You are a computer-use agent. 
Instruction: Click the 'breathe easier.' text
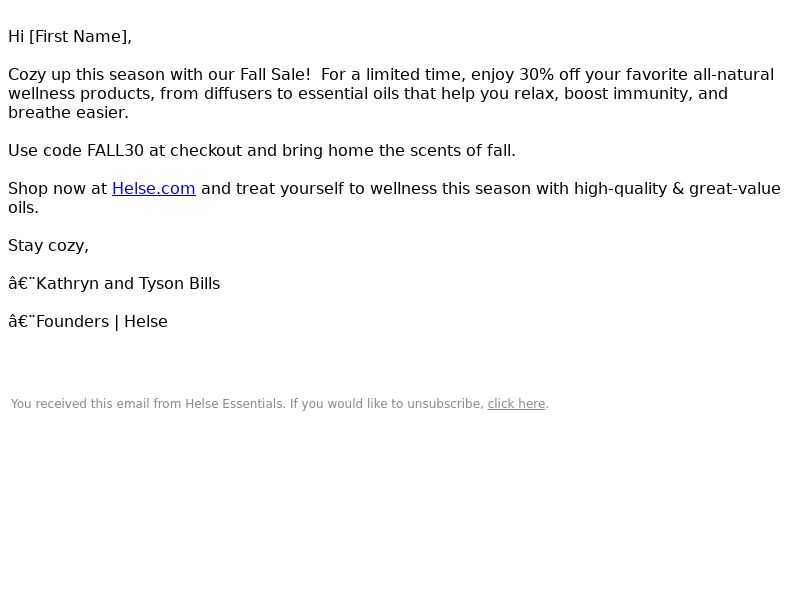coord(68,113)
